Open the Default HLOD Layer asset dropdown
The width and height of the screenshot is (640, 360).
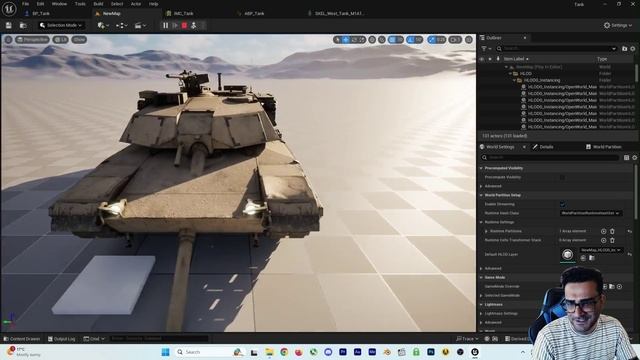point(601,250)
